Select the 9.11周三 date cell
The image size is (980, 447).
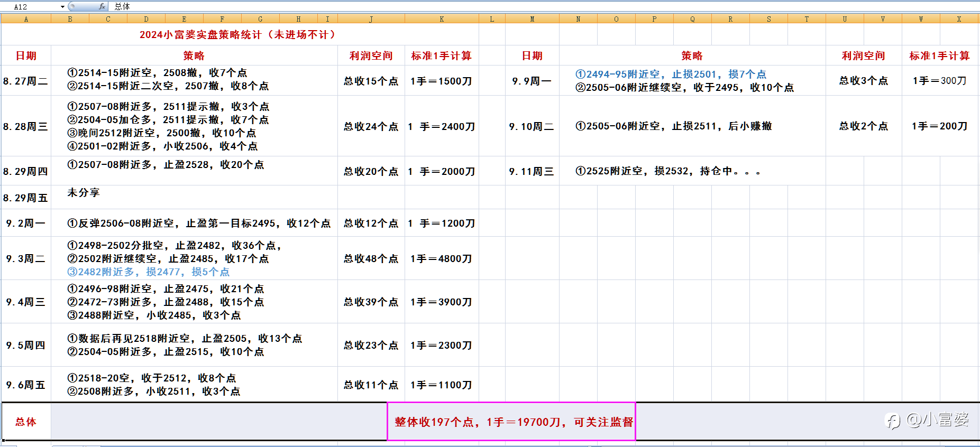click(532, 171)
